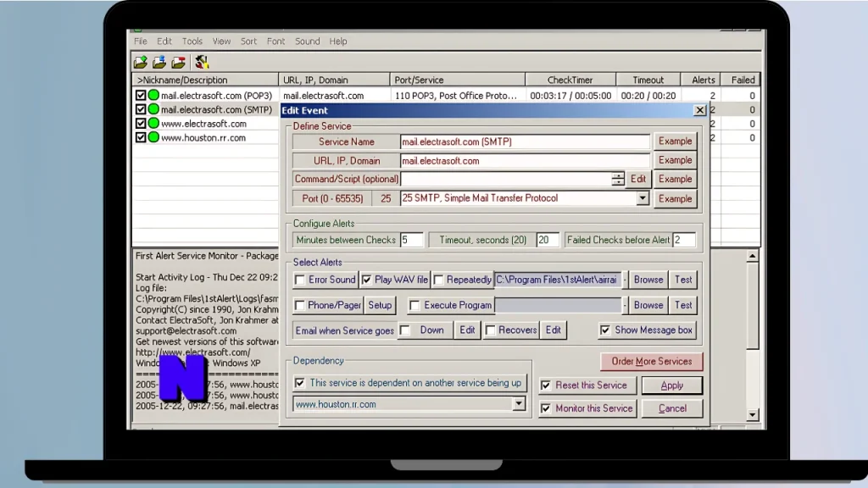Screen dimensions: 868x488
Task: Edit the service Recovers email
Action: [553, 330]
